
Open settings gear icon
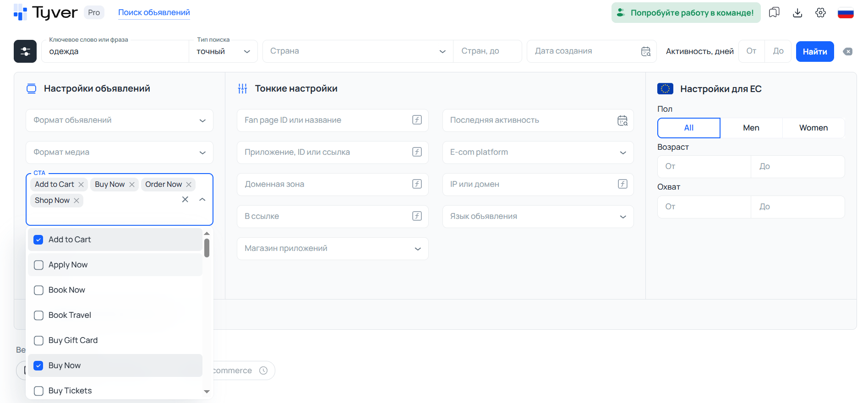(820, 12)
